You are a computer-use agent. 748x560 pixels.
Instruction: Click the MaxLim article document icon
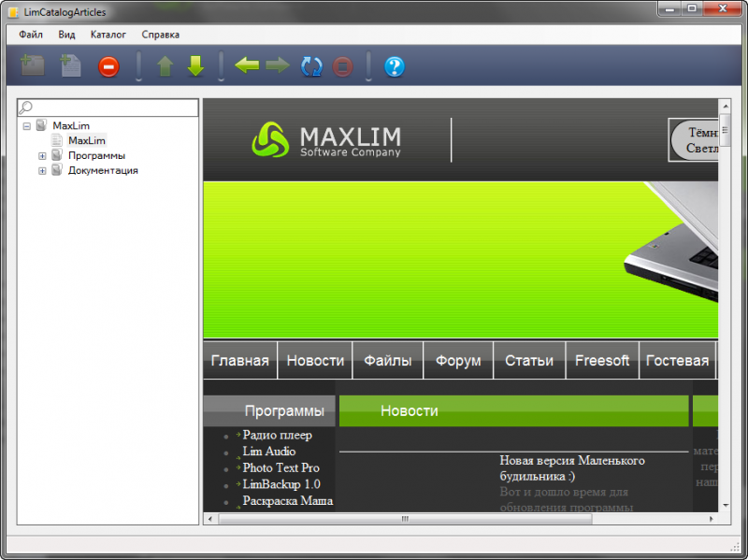point(57,140)
